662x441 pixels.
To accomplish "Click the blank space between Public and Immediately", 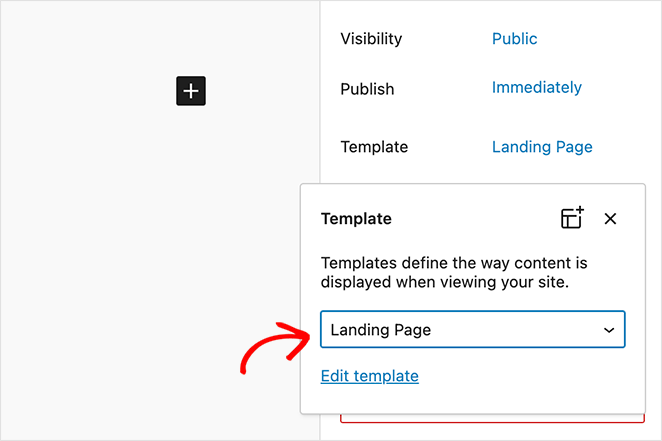I will pyautogui.click(x=530, y=63).
